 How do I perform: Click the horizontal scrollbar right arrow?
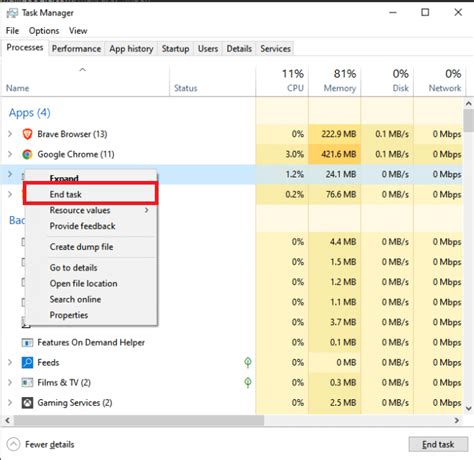pyautogui.click(x=457, y=420)
